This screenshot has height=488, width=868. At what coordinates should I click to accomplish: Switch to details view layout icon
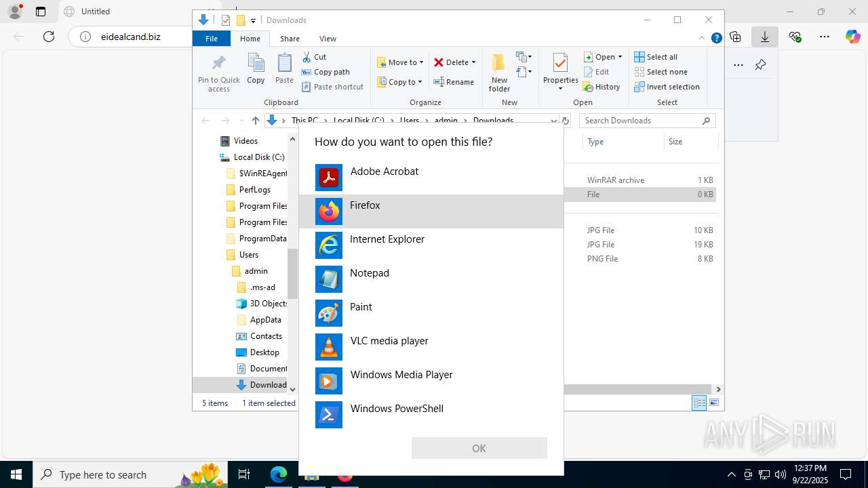699,403
